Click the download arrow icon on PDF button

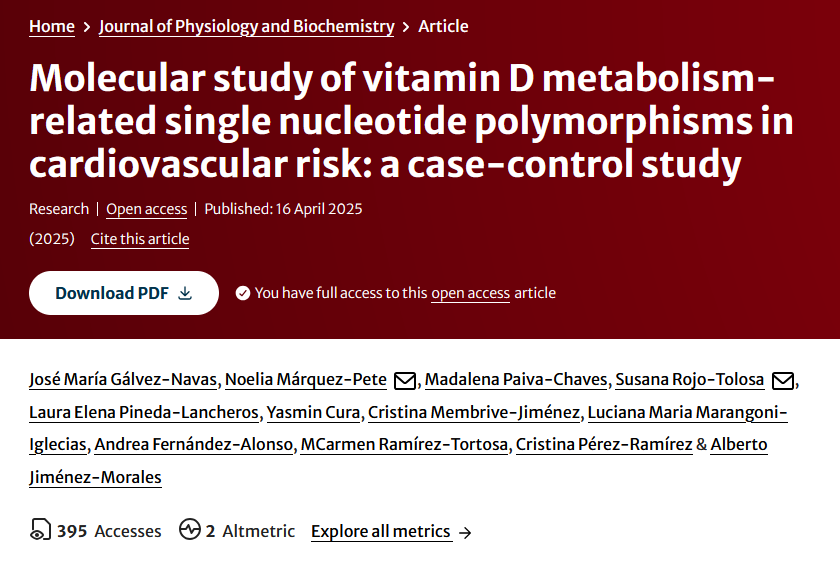(185, 293)
